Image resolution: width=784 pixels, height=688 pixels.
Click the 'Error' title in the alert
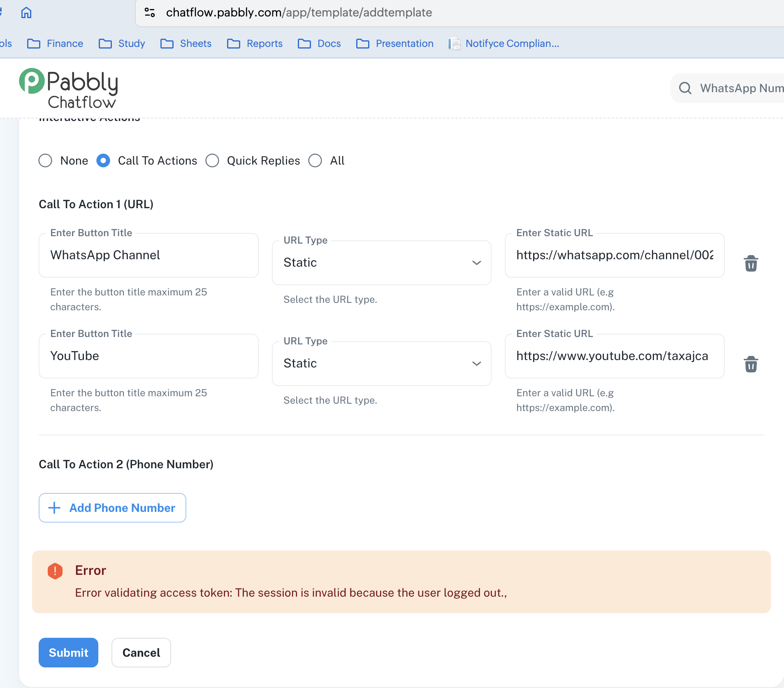(x=90, y=570)
